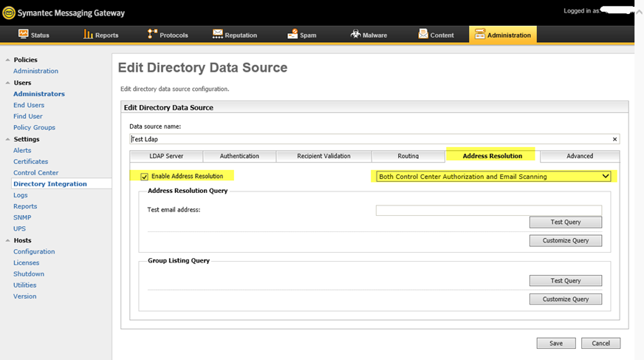This screenshot has height=360, width=644.
Task: Open the Version link
Action: (24, 296)
